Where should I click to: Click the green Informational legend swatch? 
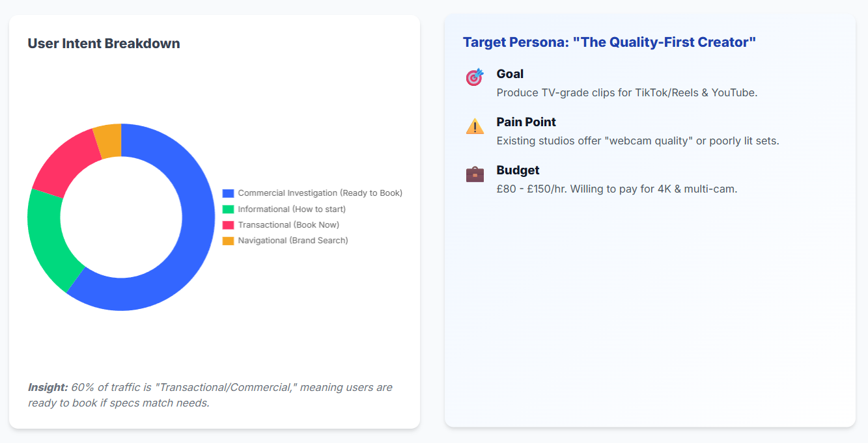(228, 209)
